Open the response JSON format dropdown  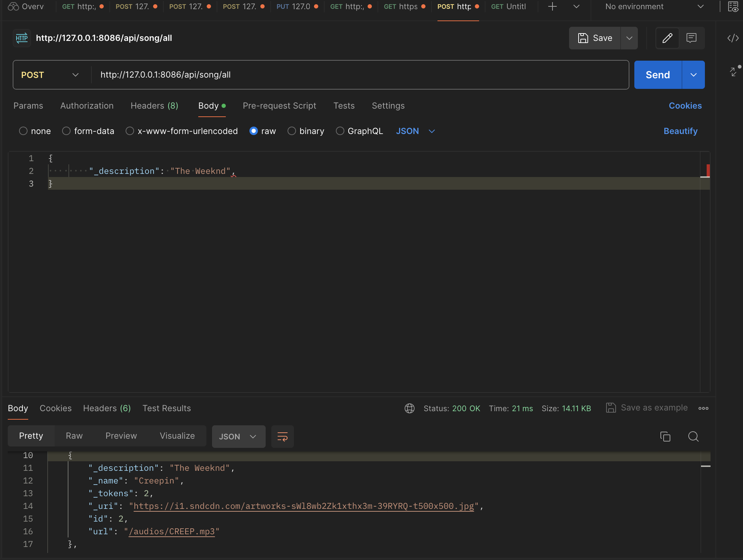pos(238,437)
